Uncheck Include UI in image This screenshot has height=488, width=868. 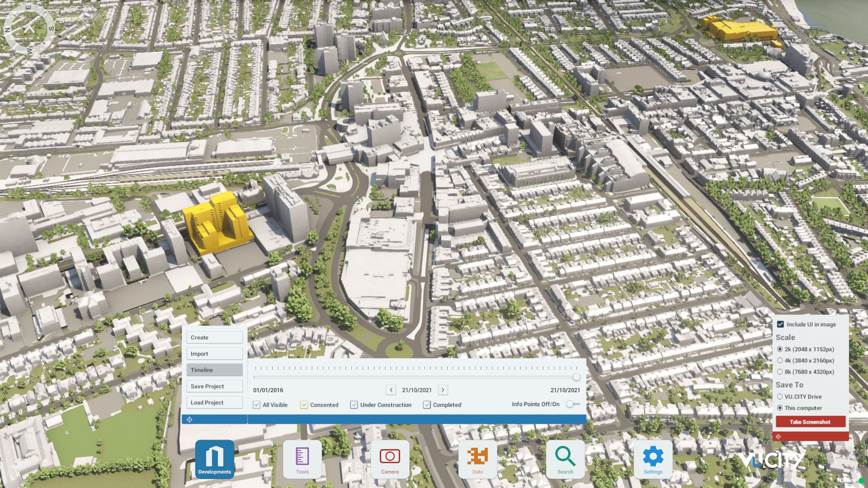coord(780,324)
